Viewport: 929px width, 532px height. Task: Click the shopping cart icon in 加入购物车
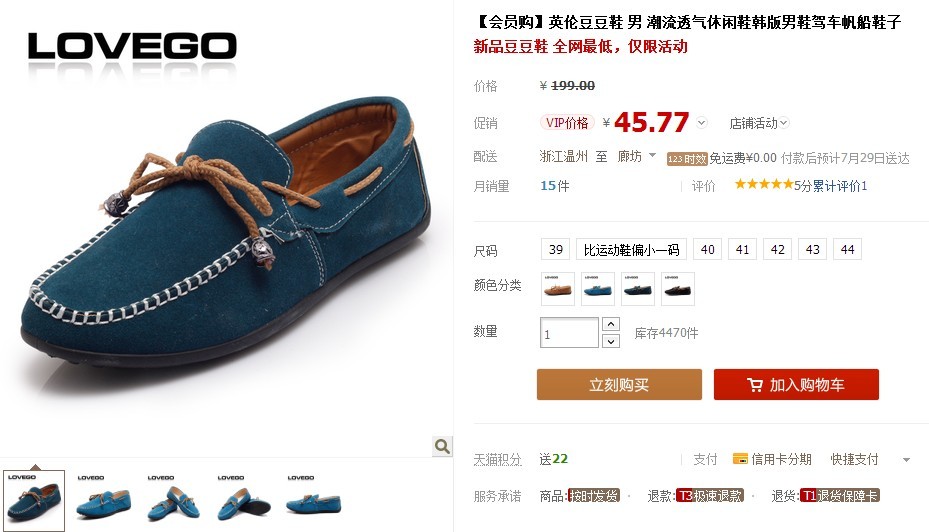(755, 385)
